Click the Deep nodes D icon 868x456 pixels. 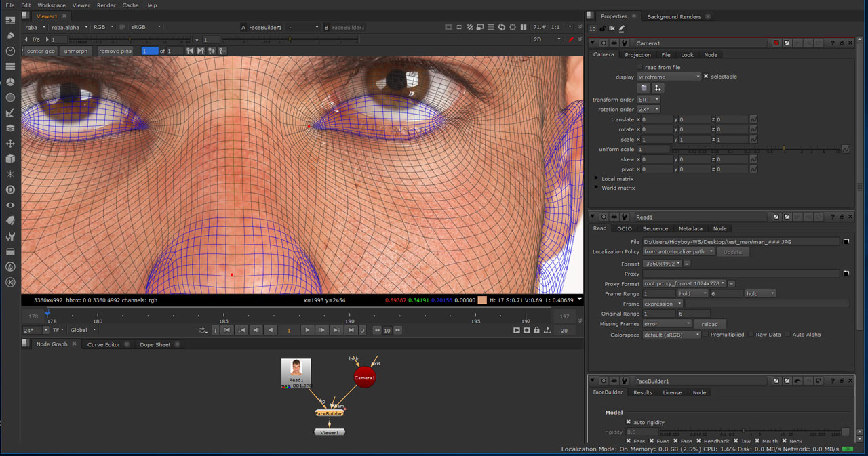(x=10, y=190)
